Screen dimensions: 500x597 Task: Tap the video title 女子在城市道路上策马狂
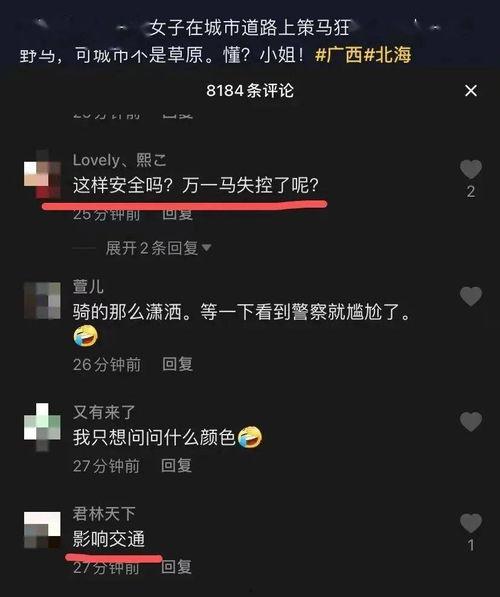[x=249, y=27]
